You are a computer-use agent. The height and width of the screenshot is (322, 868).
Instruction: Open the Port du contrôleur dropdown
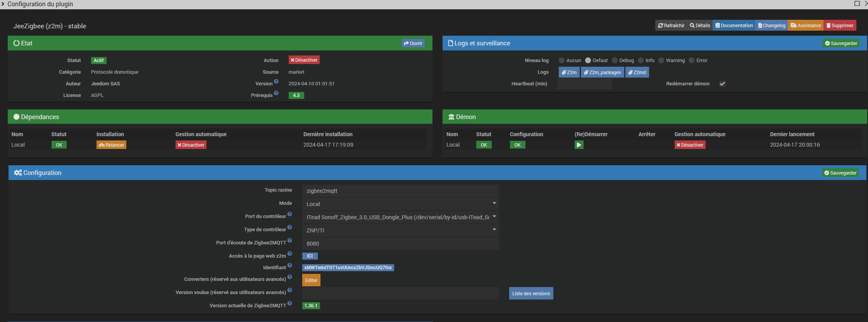pyautogui.click(x=400, y=217)
